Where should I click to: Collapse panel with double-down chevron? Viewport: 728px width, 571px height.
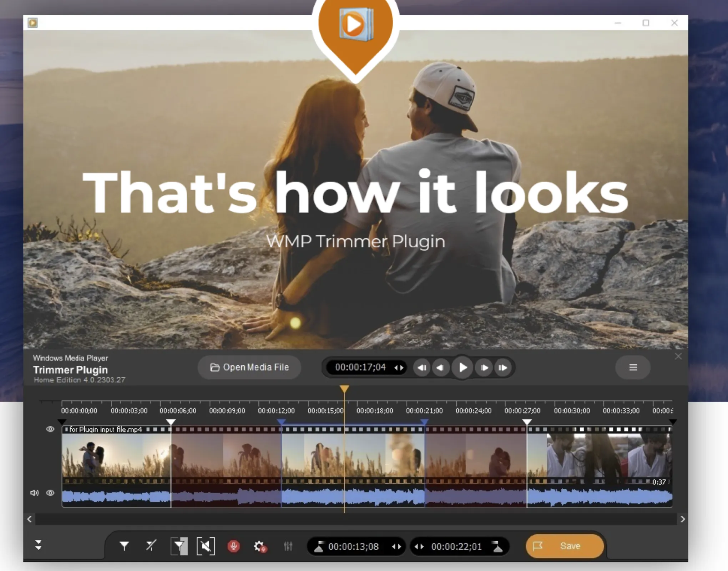39,545
